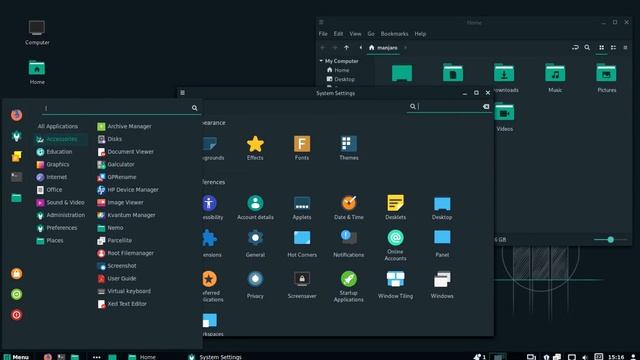Open Online Accounts settings

pyautogui.click(x=395, y=245)
